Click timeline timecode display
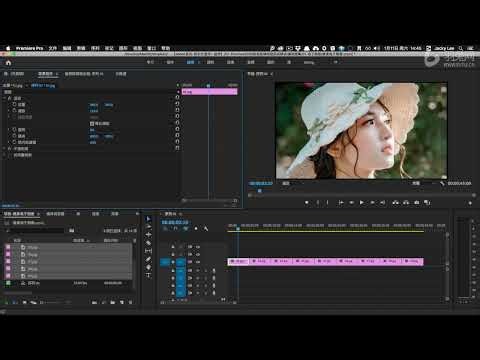Screen dimensions: 480x360 point(175,222)
